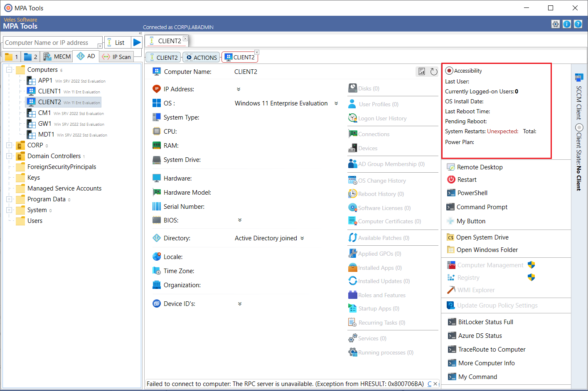Click the Restart power icon

point(451,179)
